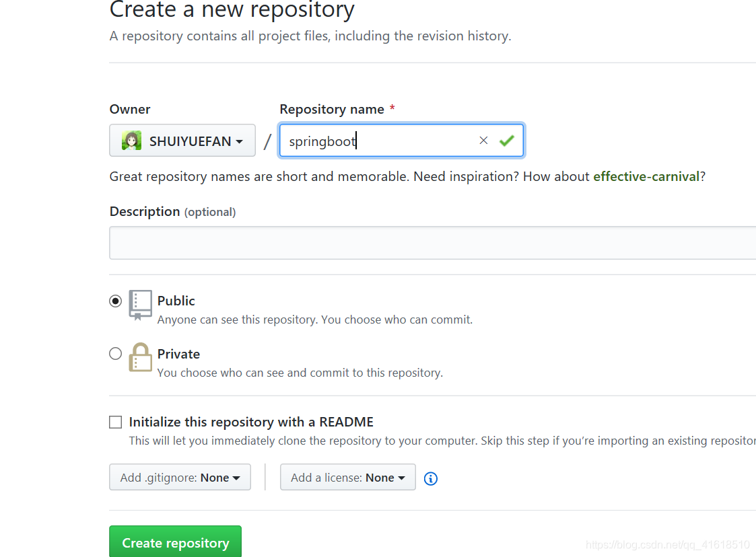756x557 pixels.
Task: Click the Create repository button
Action: pos(175,542)
